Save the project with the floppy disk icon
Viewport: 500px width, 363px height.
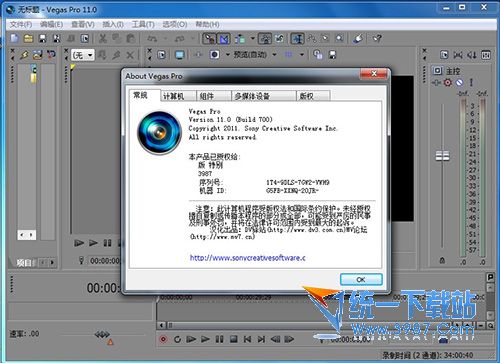pos(42,38)
